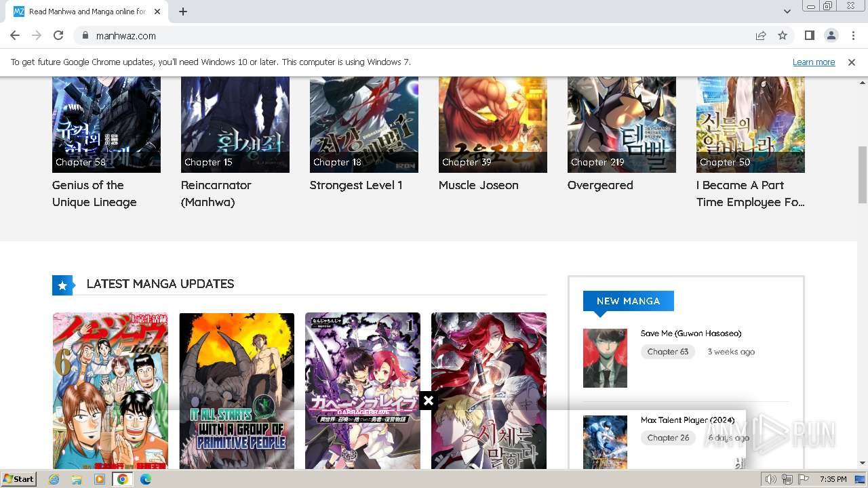Viewport: 868px width, 488px height.
Task: Open the Overgeared title link
Action: [x=600, y=185]
